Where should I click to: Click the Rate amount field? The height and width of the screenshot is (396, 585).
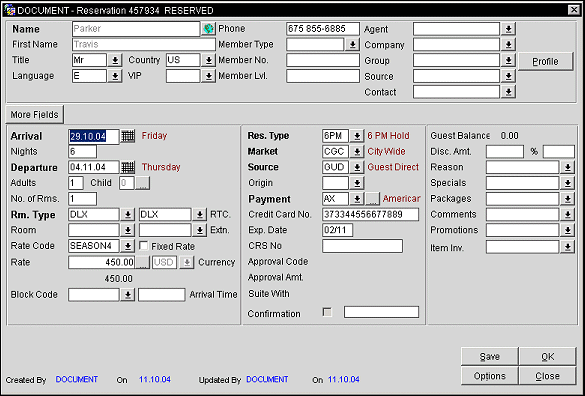pos(101,262)
